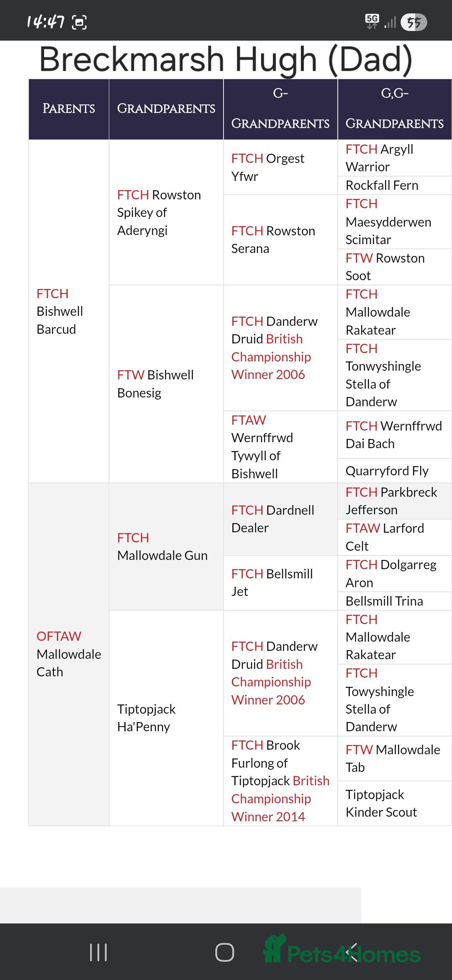
Task: Select OFTAW Mallowdale Cath cell
Action: click(68, 654)
